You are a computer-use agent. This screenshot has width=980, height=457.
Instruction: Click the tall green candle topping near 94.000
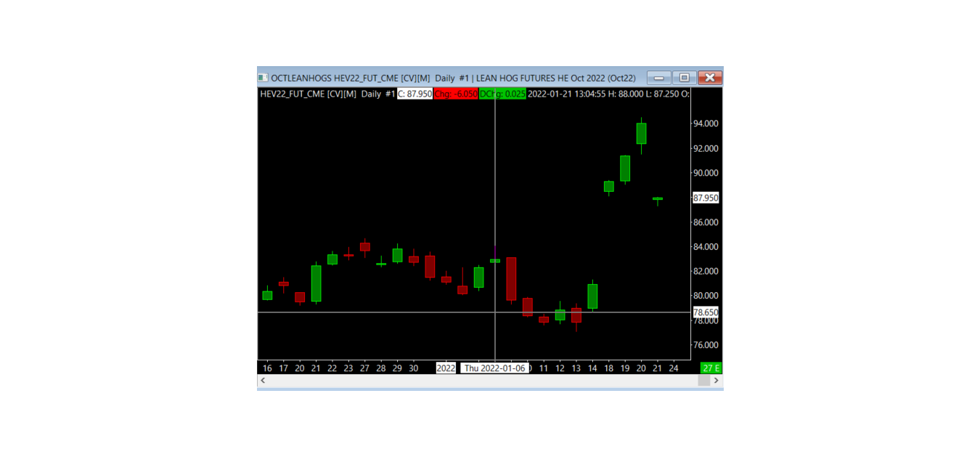(x=641, y=133)
